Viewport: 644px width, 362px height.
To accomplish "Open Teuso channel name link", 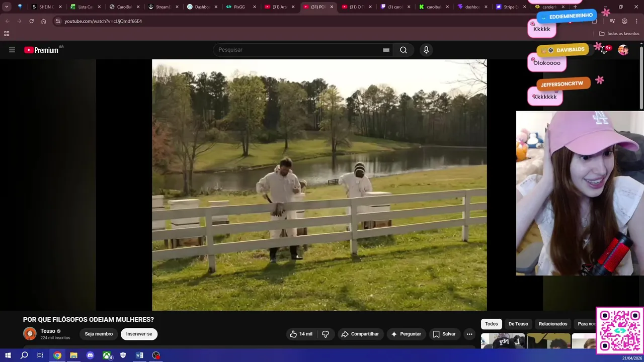I will [x=48, y=331].
